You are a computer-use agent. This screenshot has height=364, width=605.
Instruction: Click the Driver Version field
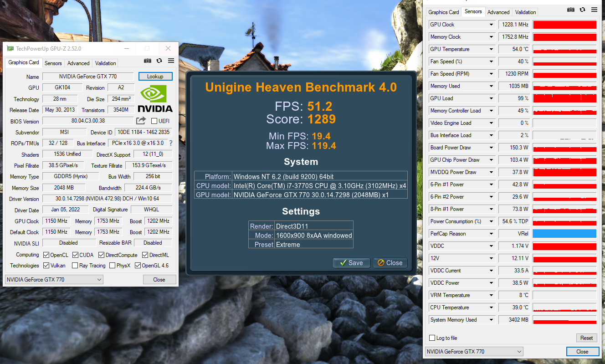(x=108, y=199)
